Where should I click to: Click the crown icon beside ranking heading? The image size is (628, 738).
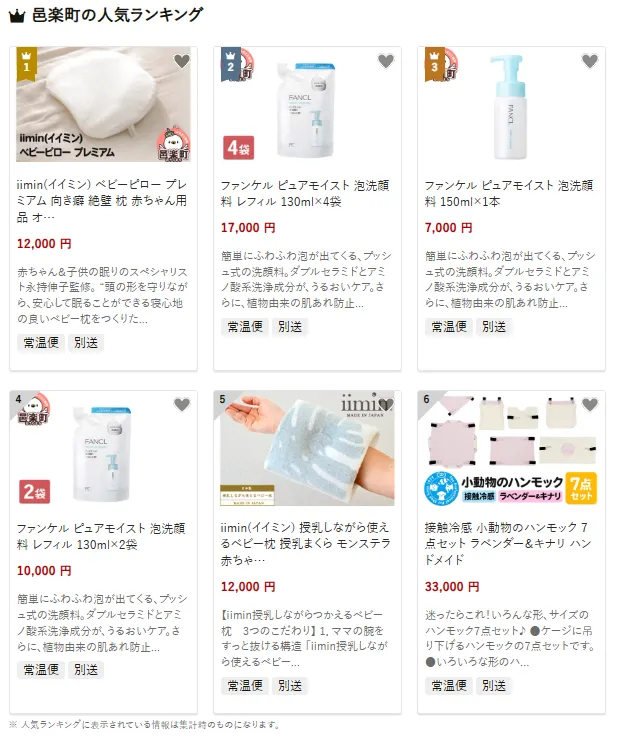pos(17,16)
